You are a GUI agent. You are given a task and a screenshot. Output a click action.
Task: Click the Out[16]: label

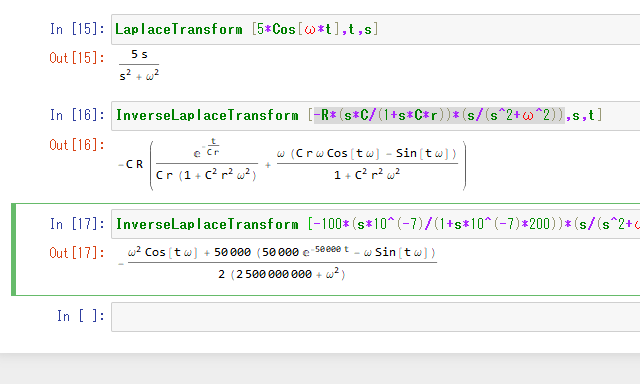point(77,145)
